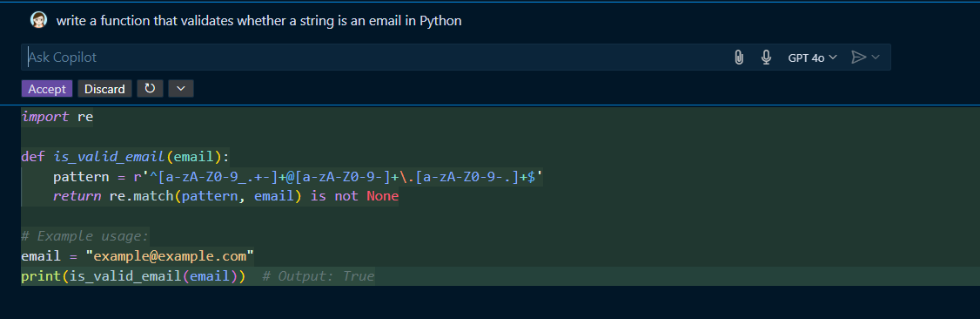Click the user avatar beside the prompt
Image resolution: width=980 pixels, height=319 pixels.
coord(39,20)
